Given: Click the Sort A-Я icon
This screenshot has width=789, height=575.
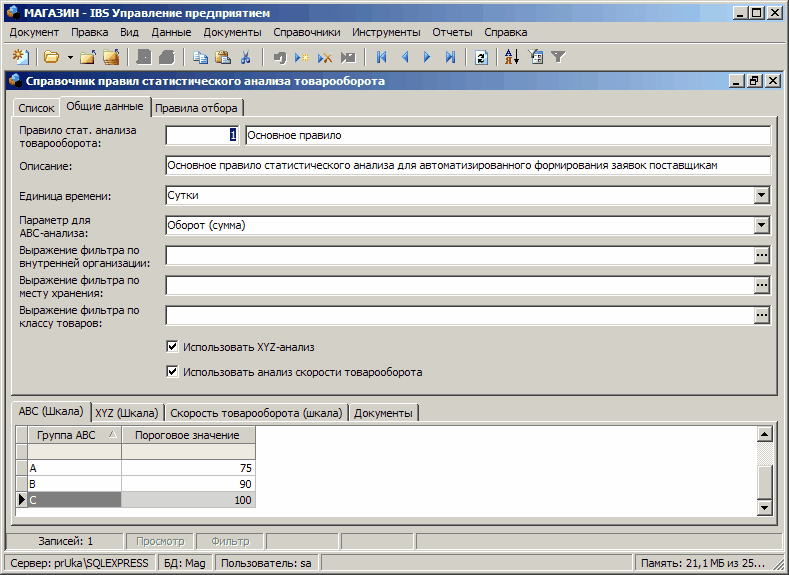Looking at the screenshot, I should tap(511, 57).
